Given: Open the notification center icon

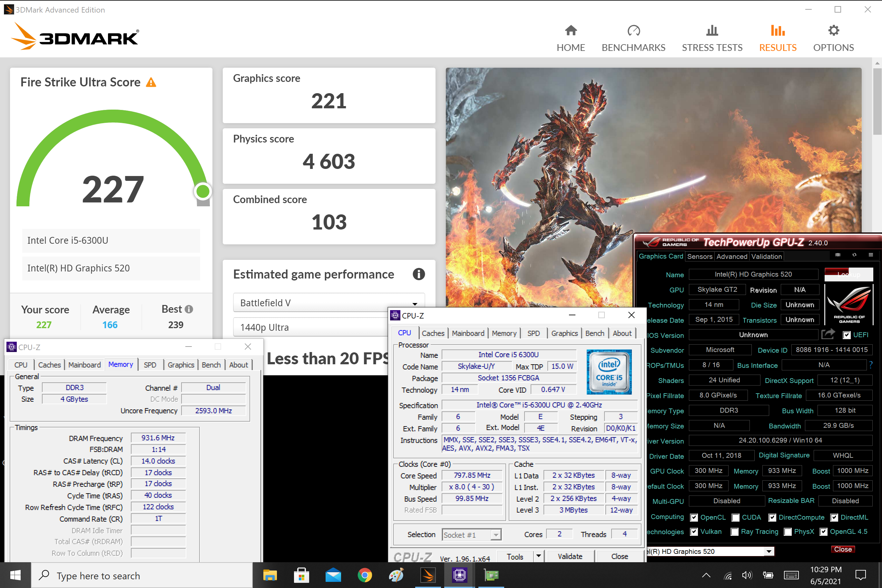Looking at the screenshot, I should click(x=861, y=575).
